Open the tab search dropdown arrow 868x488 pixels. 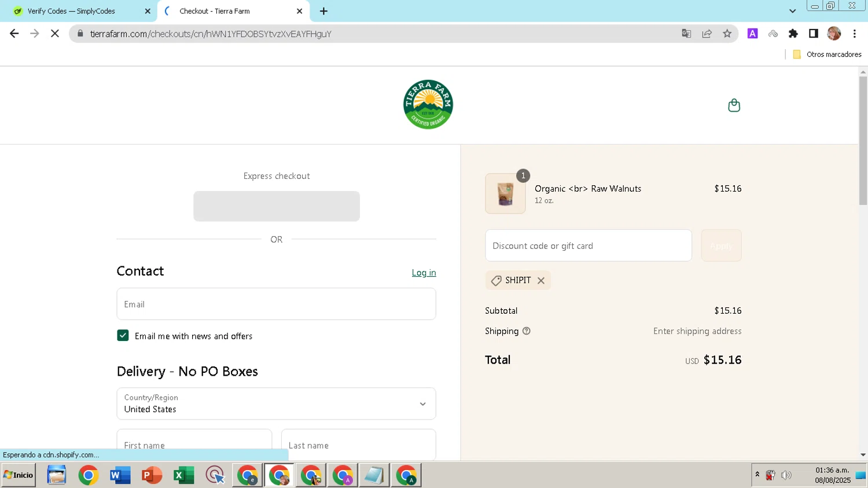pyautogui.click(x=792, y=11)
